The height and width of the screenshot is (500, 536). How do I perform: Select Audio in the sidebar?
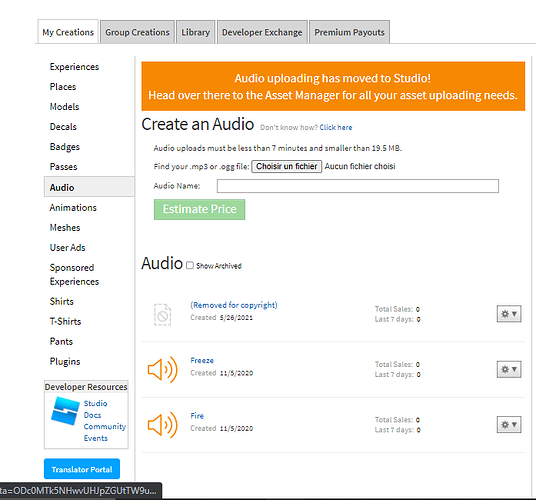point(89,187)
